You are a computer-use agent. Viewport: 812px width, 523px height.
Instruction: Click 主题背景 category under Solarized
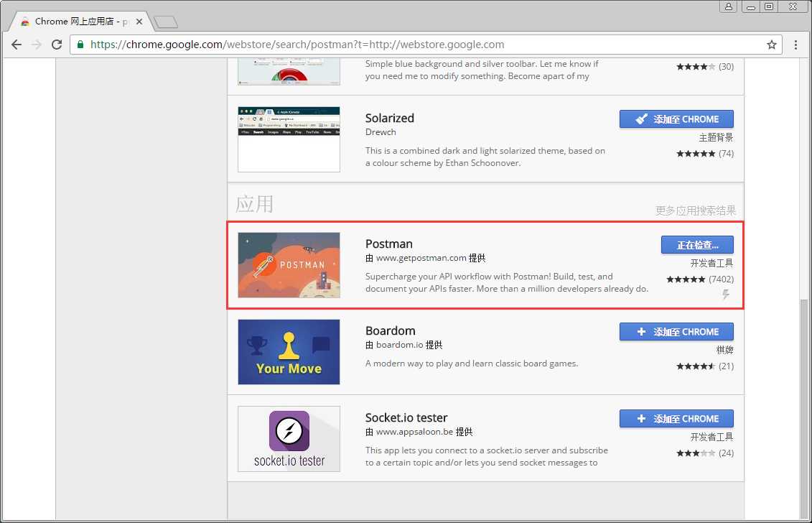[x=716, y=137]
